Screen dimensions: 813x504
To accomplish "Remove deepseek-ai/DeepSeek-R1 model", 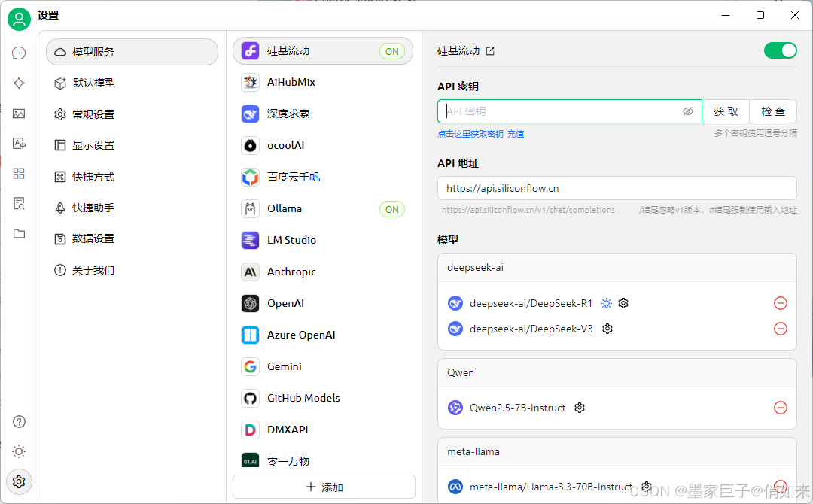I will (781, 303).
